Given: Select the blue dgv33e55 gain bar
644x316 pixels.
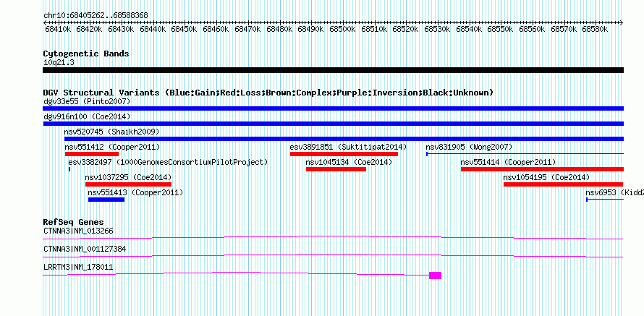Looking at the screenshot, I should [333, 108].
